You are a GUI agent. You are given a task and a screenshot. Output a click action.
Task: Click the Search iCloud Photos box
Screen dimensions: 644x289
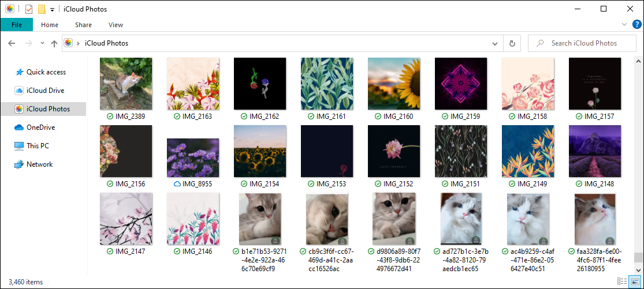pyautogui.click(x=581, y=43)
